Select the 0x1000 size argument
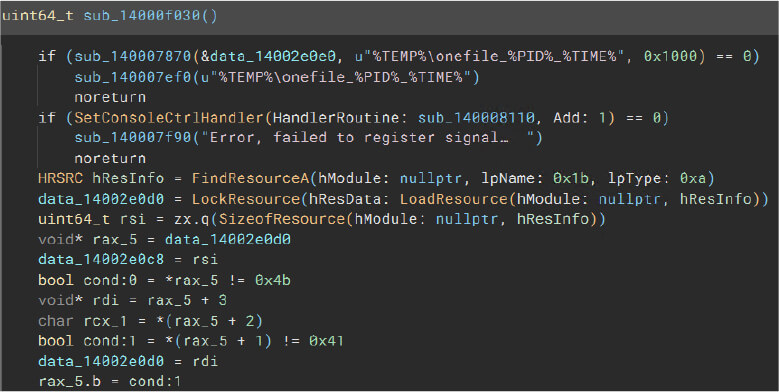Viewport: 779px width, 392px height. pyautogui.click(x=670, y=56)
